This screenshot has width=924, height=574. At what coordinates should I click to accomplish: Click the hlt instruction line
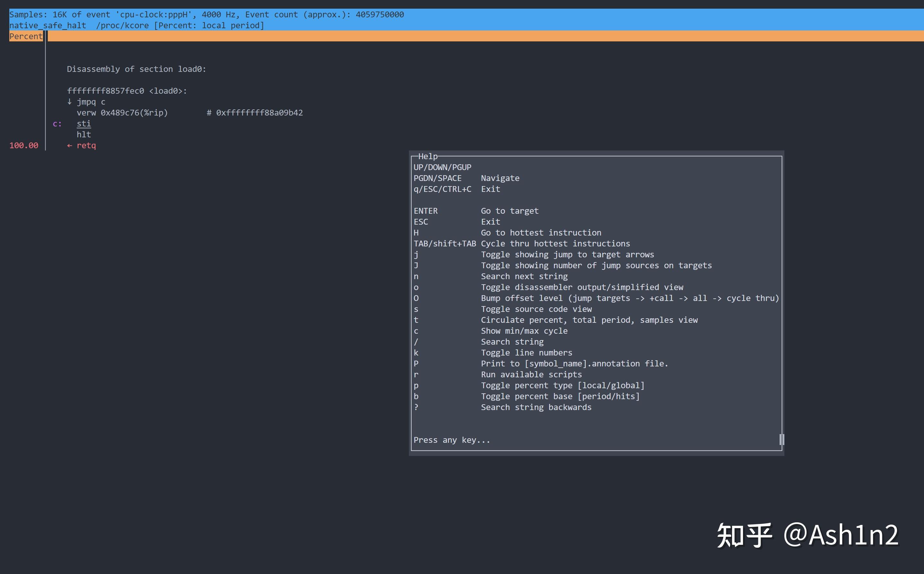tap(83, 134)
